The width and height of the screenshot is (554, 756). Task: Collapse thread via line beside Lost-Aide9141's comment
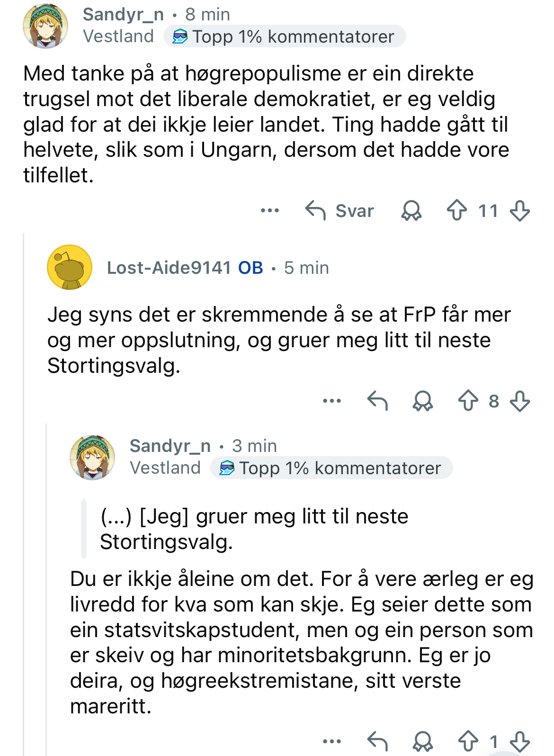click(x=24, y=493)
